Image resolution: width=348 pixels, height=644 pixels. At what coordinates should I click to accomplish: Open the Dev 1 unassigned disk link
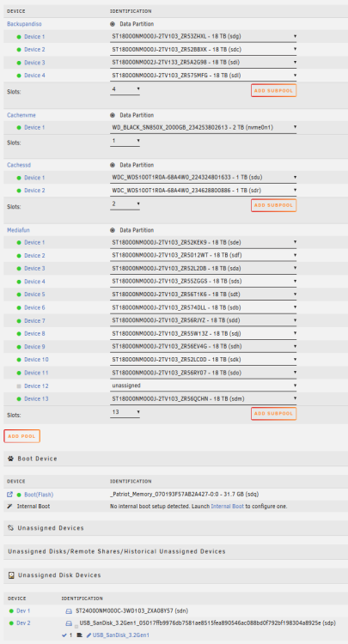(x=23, y=611)
